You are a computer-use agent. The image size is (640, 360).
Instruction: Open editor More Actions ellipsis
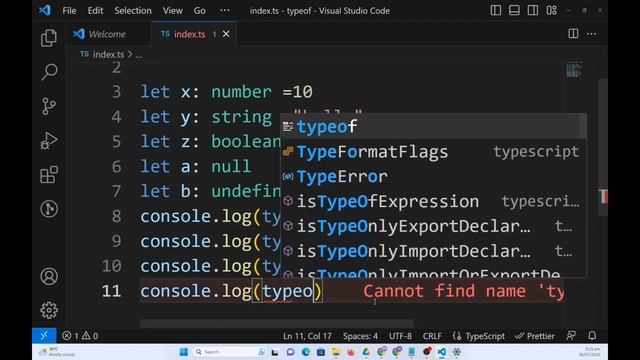tap(591, 33)
